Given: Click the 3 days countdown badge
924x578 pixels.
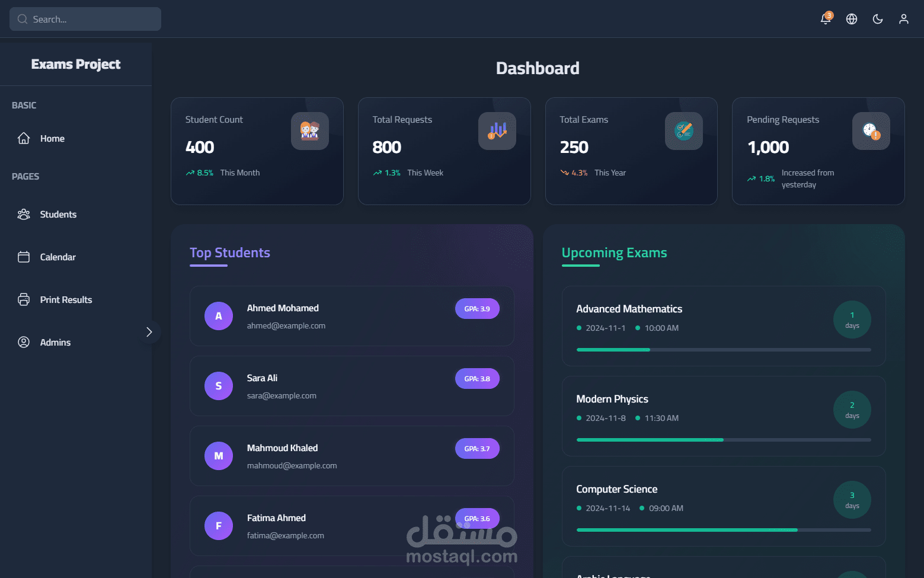Looking at the screenshot, I should click(x=852, y=500).
